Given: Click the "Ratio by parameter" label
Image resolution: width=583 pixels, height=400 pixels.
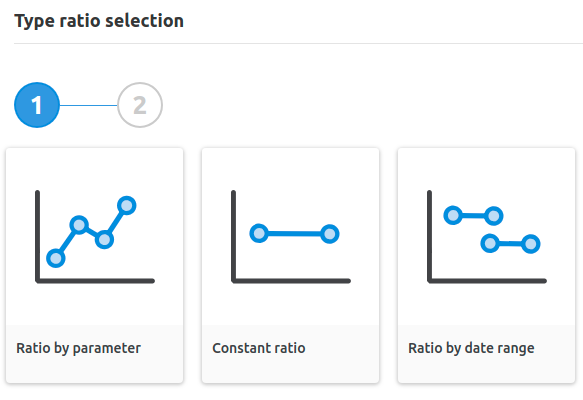Looking at the screenshot, I should pos(78,348).
